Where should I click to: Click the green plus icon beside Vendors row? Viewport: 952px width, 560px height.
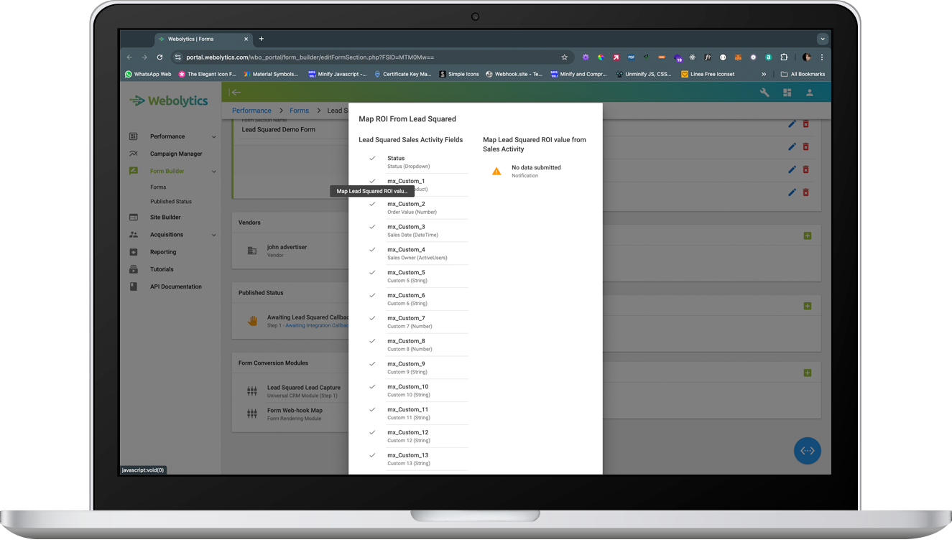[808, 235]
